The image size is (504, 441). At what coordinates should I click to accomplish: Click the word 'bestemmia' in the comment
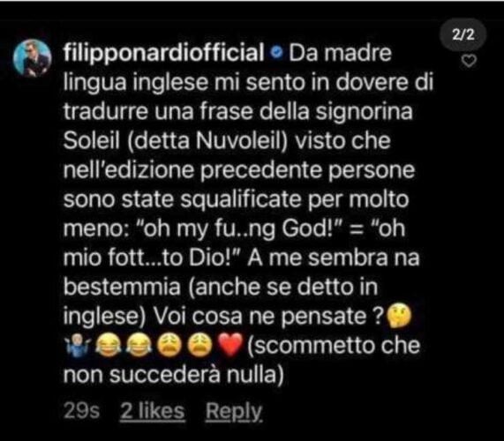click(x=122, y=287)
